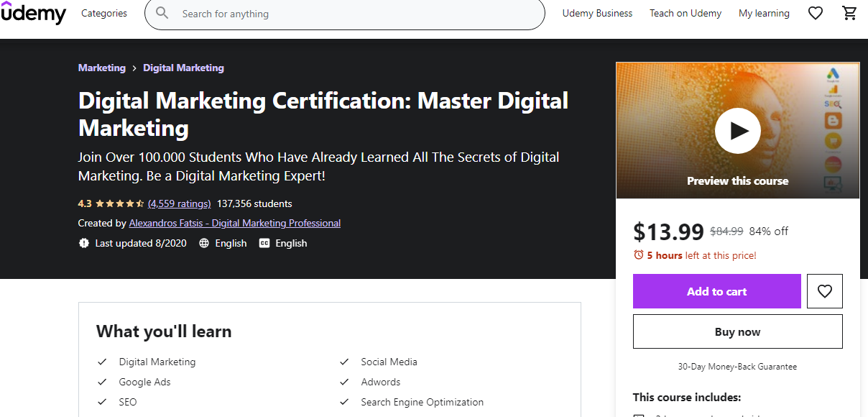Open My learning
Image resolution: width=868 pixels, height=417 pixels.
pos(764,13)
